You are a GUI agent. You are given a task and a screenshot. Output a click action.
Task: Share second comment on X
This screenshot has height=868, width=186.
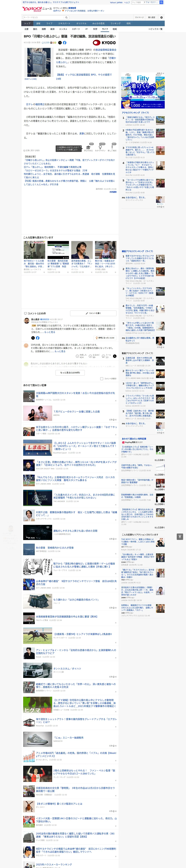(x=114, y=356)
